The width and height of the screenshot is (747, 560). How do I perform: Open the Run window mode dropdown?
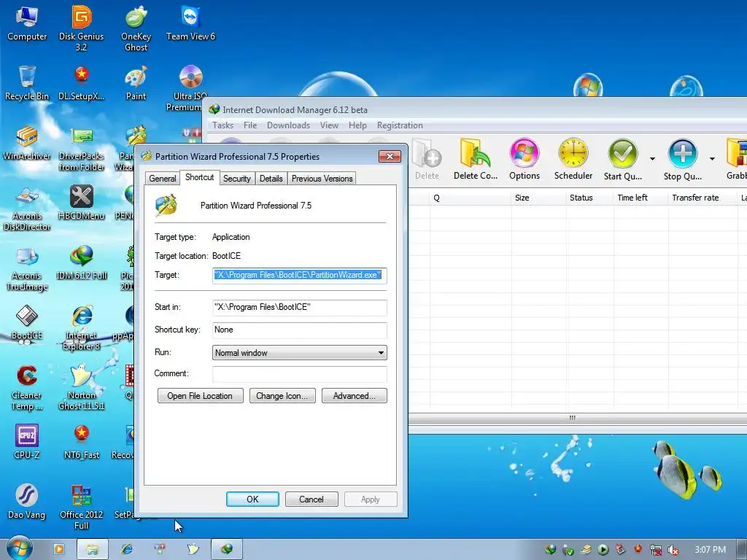click(299, 353)
